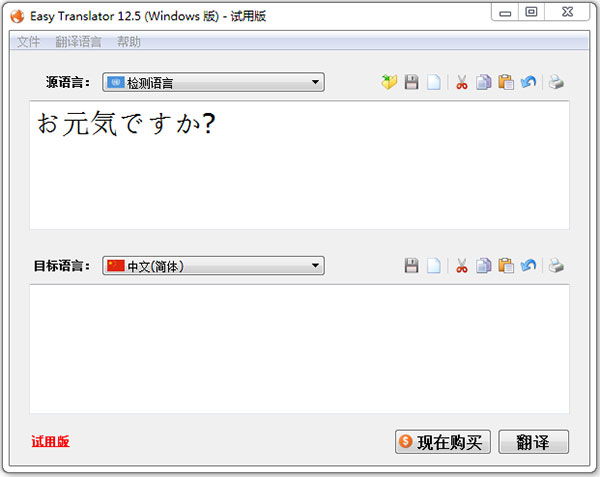Click the 现在购买 button
The width and height of the screenshot is (600, 477).
click(443, 442)
